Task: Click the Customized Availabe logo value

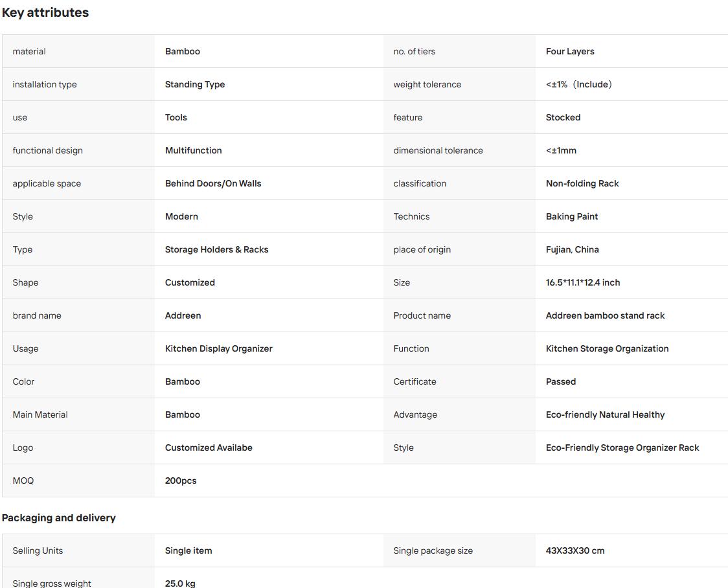Action: coord(209,447)
